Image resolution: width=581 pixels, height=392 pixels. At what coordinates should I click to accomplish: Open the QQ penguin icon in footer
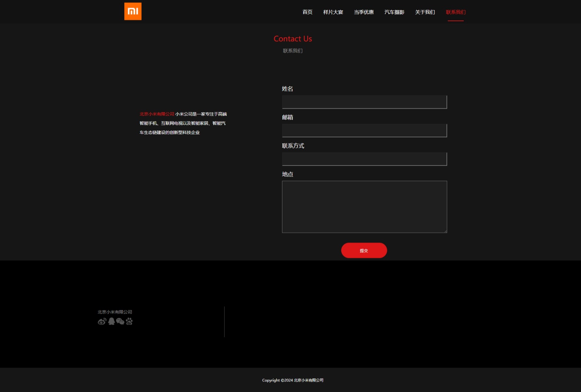pos(111,321)
